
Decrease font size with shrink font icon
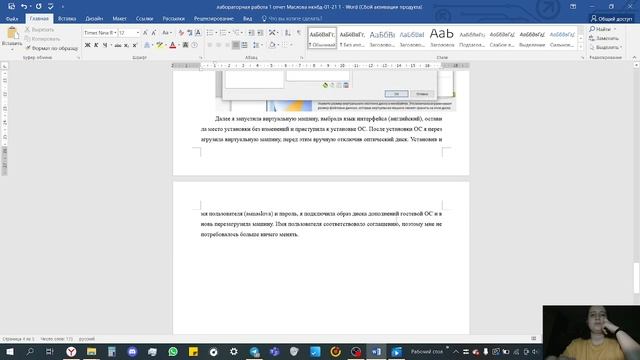click(x=154, y=33)
